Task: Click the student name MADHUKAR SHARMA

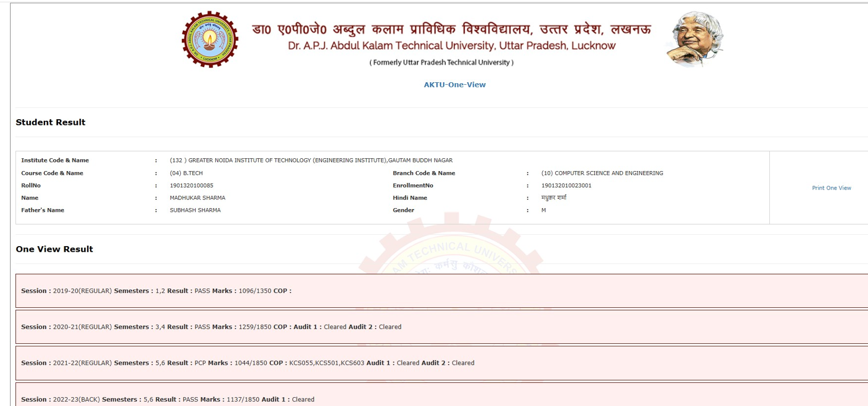Action: (197, 198)
